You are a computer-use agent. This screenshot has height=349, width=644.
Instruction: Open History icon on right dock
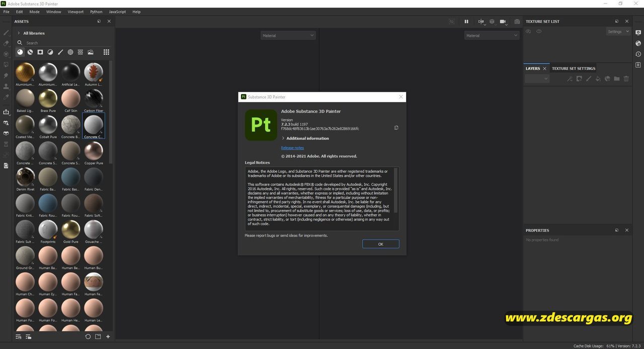638,54
